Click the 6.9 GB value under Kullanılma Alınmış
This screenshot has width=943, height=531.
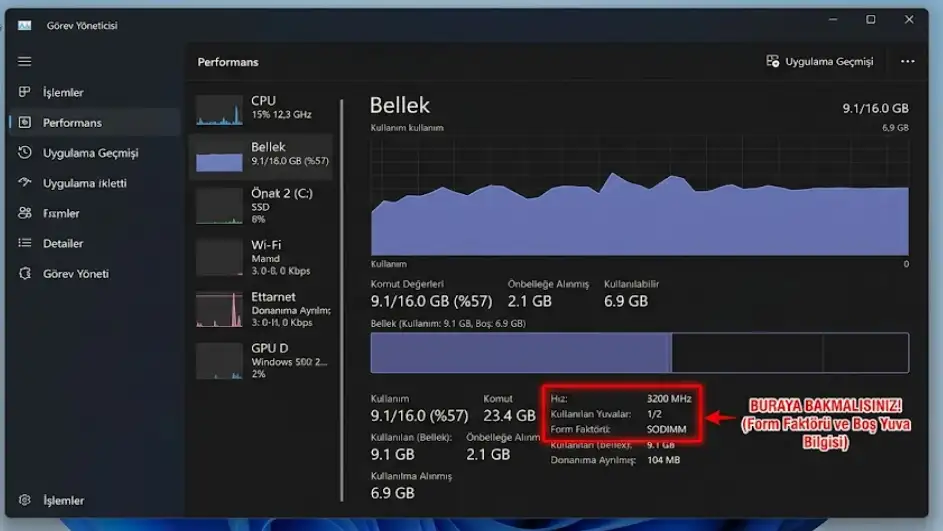tap(392, 493)
